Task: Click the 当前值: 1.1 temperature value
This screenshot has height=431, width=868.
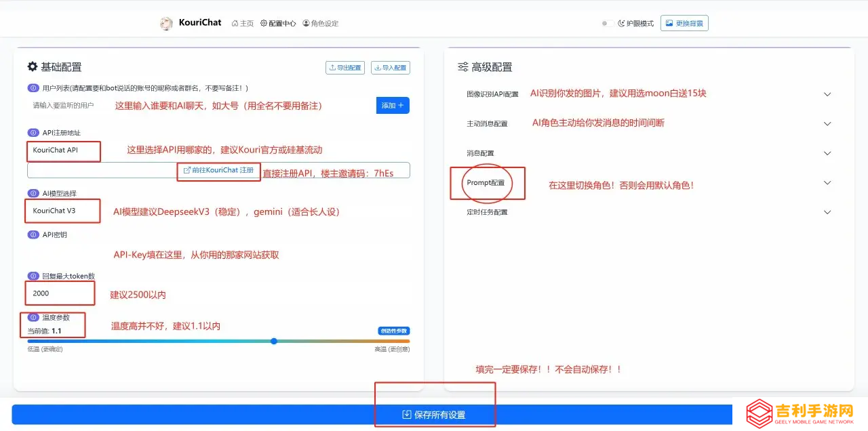Action: (44, 331)
